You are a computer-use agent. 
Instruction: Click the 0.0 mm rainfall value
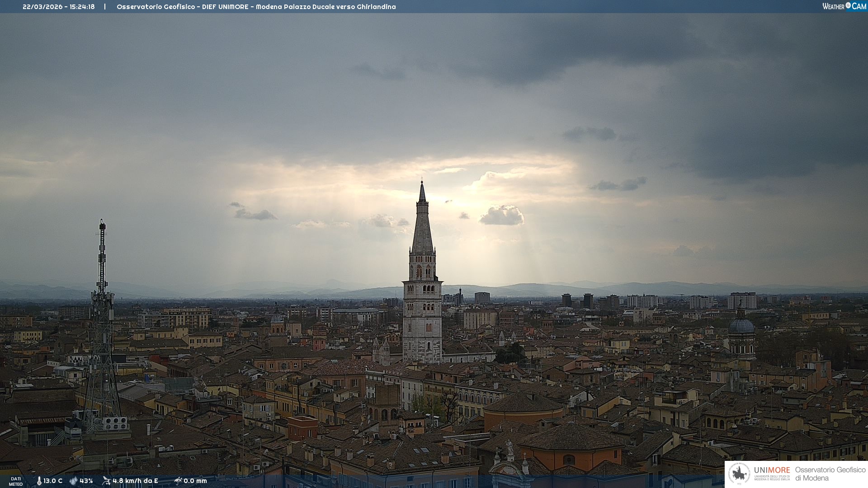pyautogui.click(x=195, y=481)
